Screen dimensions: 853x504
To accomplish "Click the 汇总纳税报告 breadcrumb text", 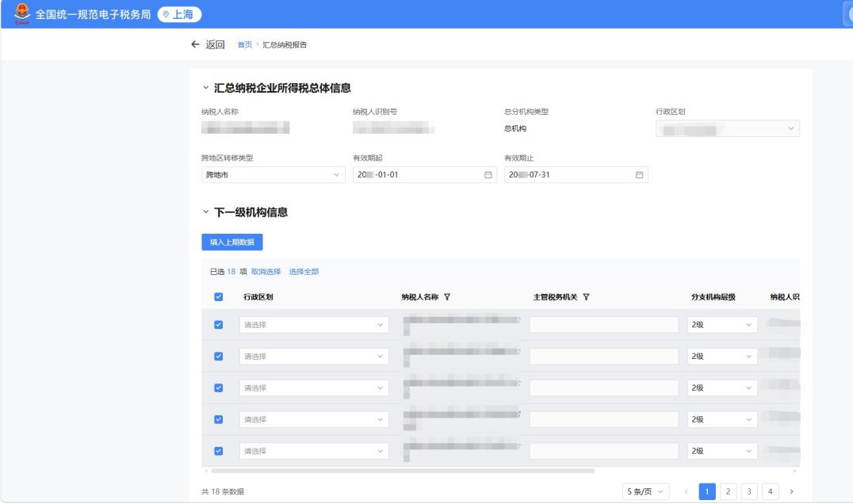I will 285,44.
